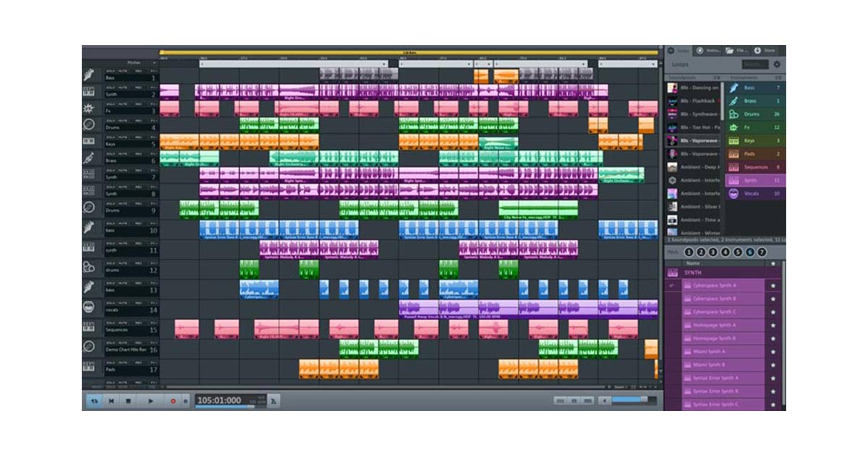Click the vocals mouth icon on track 14

[x=89, y=307]
